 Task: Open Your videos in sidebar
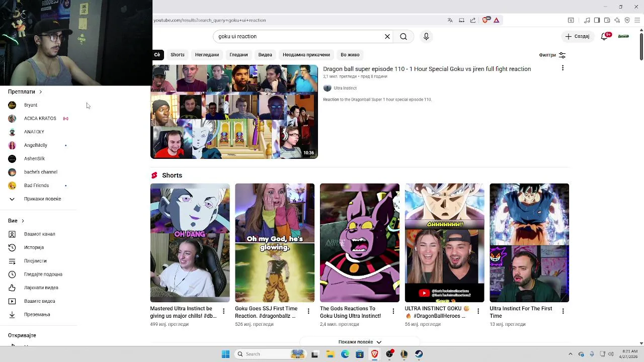(39, 301)
